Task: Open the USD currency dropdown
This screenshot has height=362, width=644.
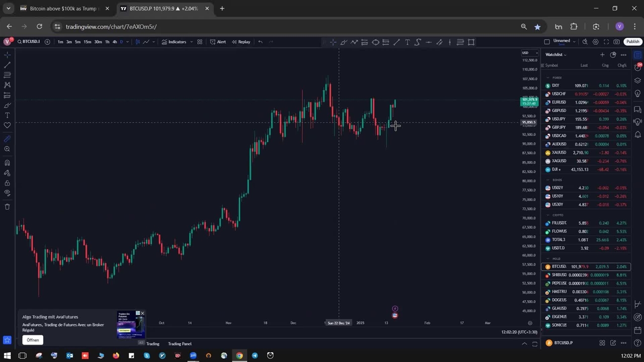Action: click(x=529, y=53)
